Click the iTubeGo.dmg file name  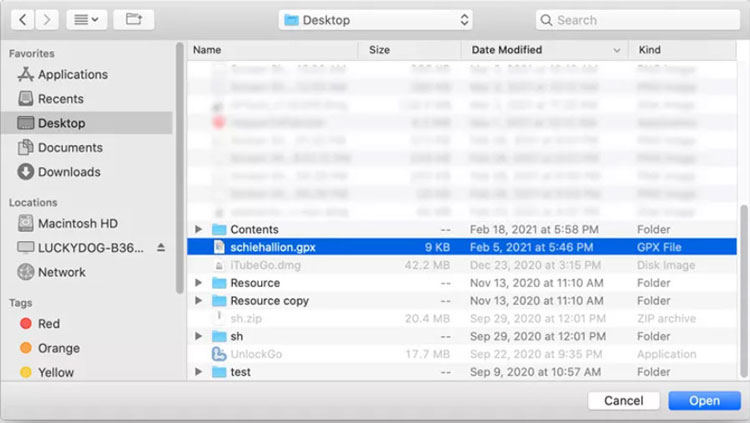point(265,265)
